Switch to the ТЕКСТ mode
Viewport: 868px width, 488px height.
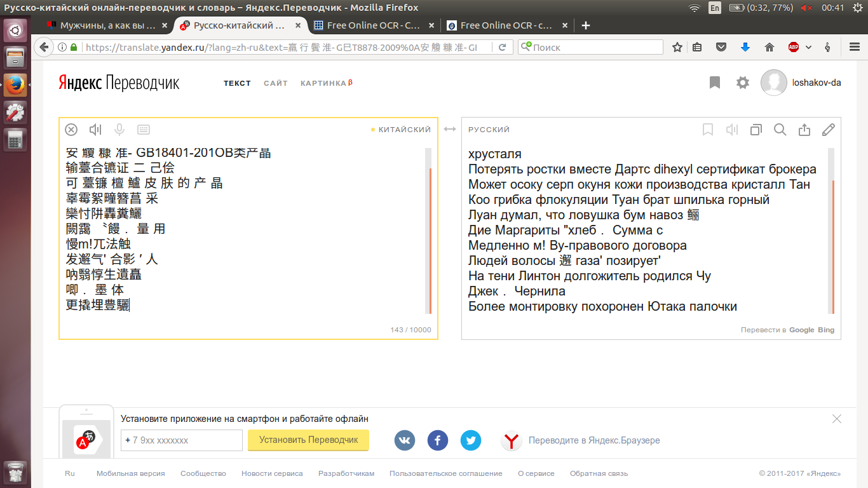pyautogui.click(x=237, y=83)
